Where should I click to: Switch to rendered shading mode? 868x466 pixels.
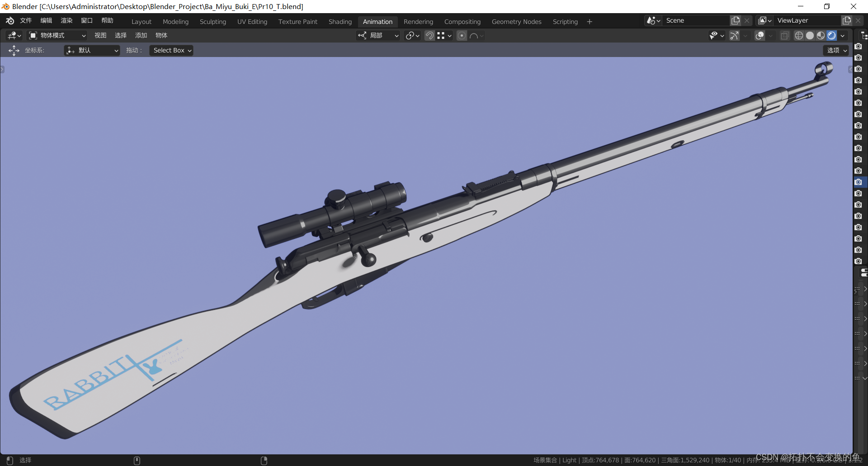831,35
